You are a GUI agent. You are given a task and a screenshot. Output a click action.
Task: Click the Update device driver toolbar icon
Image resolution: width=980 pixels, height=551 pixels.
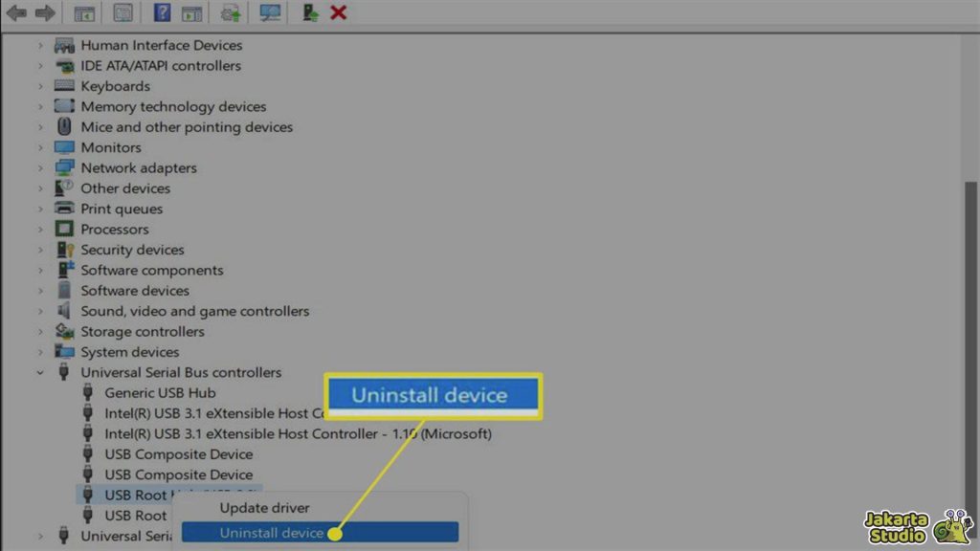pyautogui.click(x=231, y=13)
